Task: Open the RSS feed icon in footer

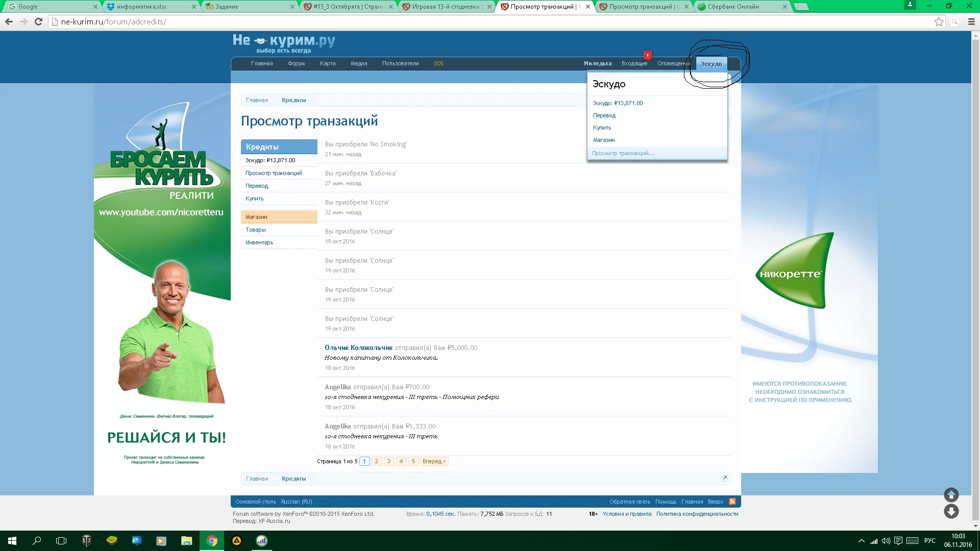Action: tap(732, 502)
